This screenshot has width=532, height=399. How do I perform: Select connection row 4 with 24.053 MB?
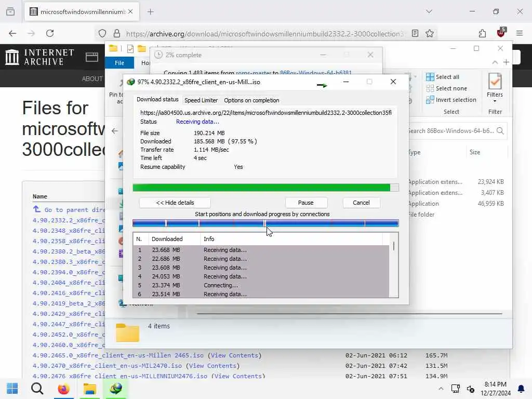point(261,276)
